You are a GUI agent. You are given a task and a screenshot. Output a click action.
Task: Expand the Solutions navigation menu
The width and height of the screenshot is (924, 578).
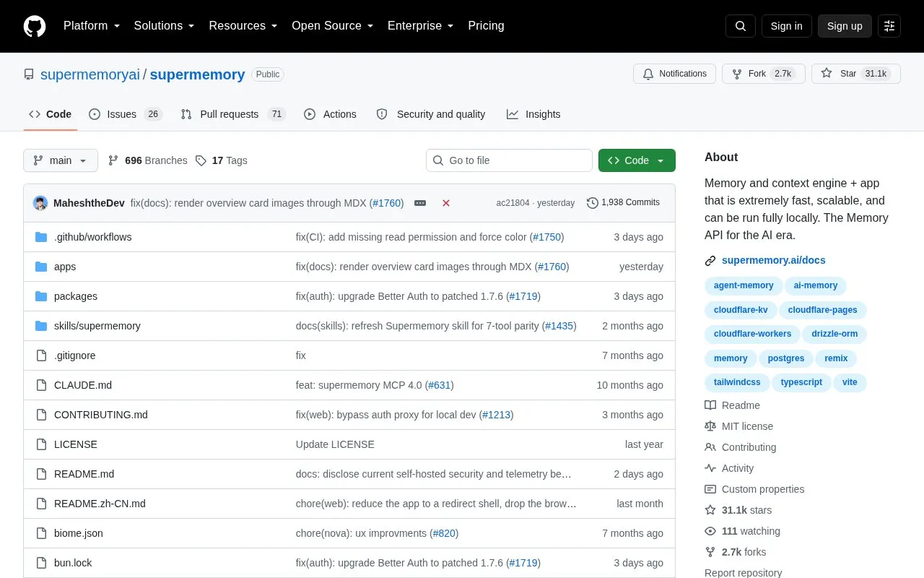[165, 26]
